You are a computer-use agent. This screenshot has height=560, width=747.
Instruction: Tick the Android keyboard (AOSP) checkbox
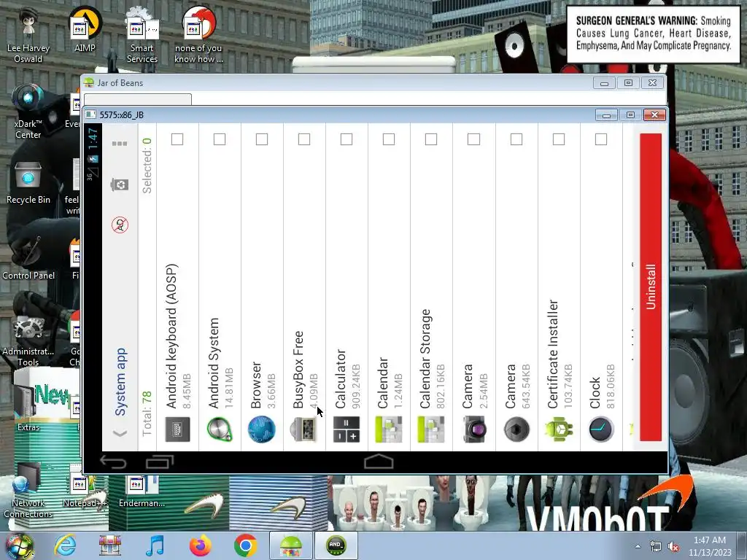pos(177,139)
